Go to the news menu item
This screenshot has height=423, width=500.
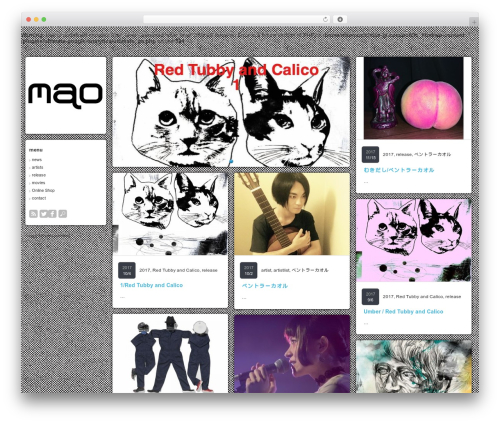pyautogui.click(x=37, y=160)
